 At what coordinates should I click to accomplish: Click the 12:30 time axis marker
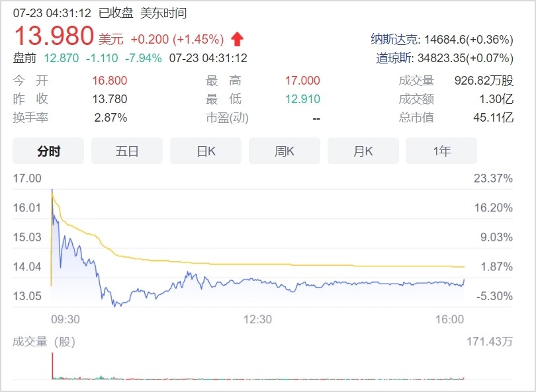(x=257, y=319)
